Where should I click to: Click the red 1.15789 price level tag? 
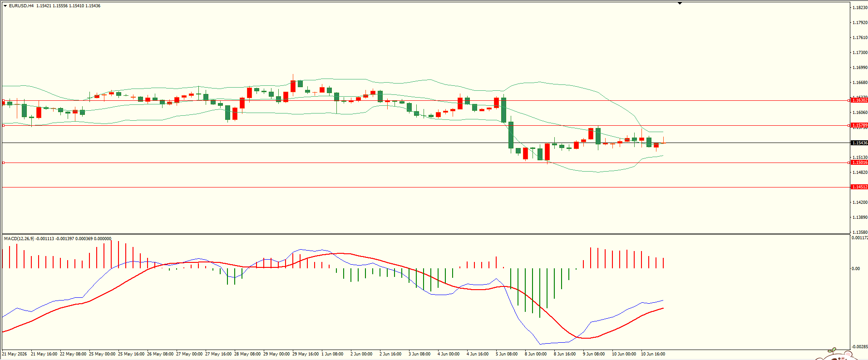coord(859,125)
